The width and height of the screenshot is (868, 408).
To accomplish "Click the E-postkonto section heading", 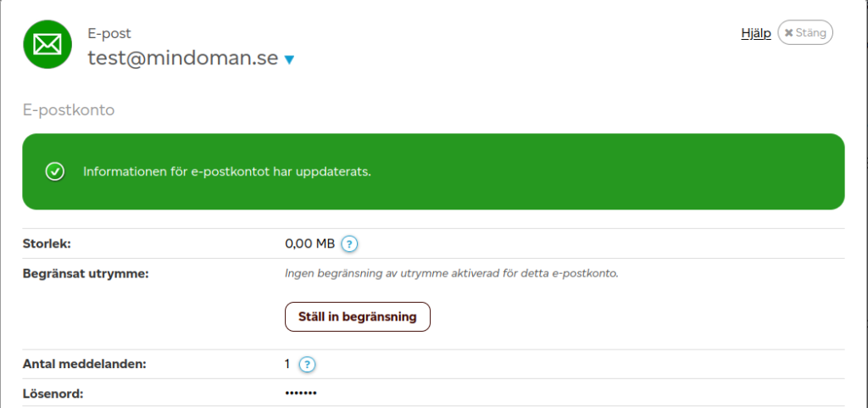I will coord(68,110).
